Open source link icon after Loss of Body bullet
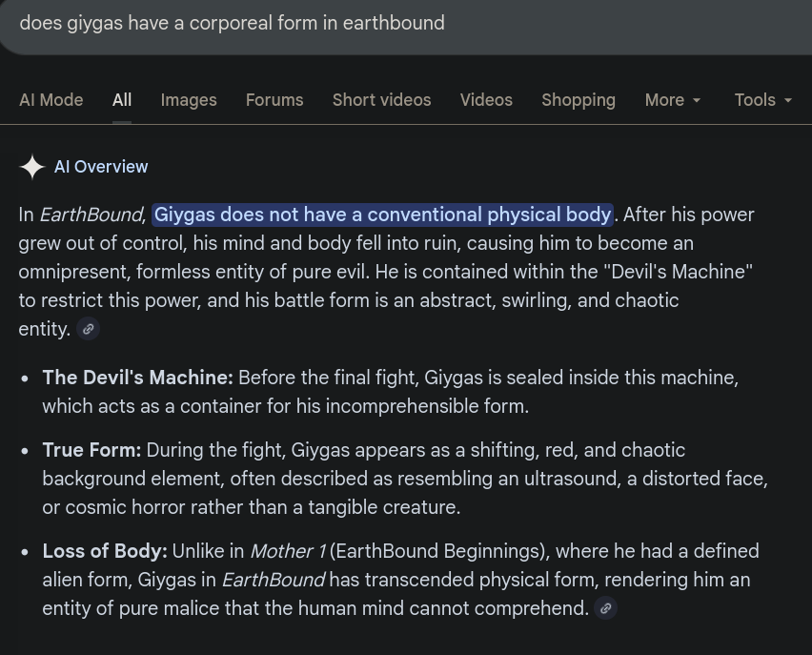Viewport: 812px width, 655px height. tap(605, 608)
